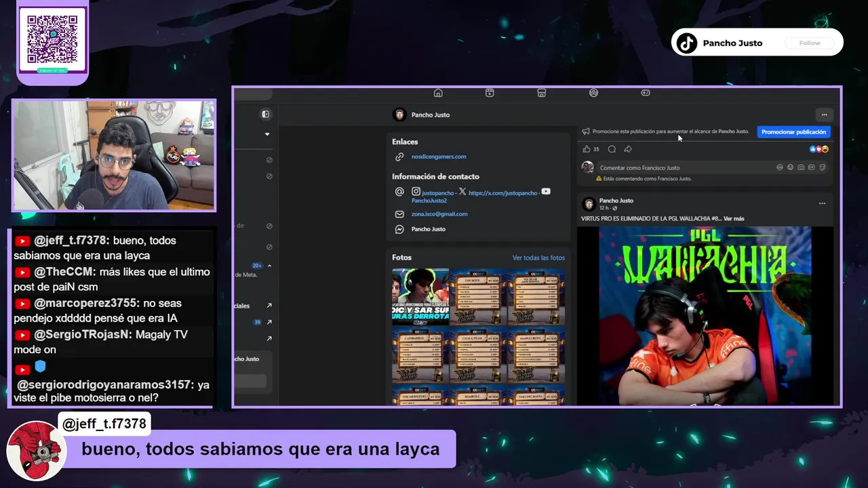View post reactions emoji summary
Screen dimensions: 868x488
[819, 149]
